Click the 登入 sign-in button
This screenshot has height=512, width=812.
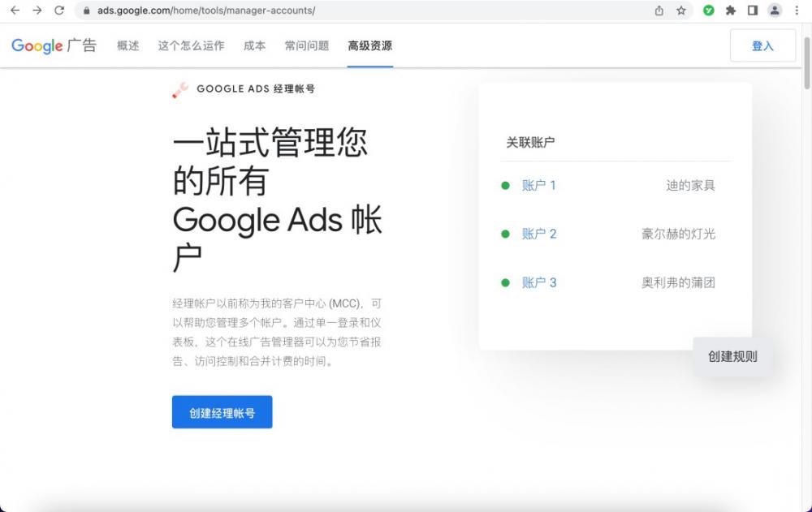[x=762, y=45]
